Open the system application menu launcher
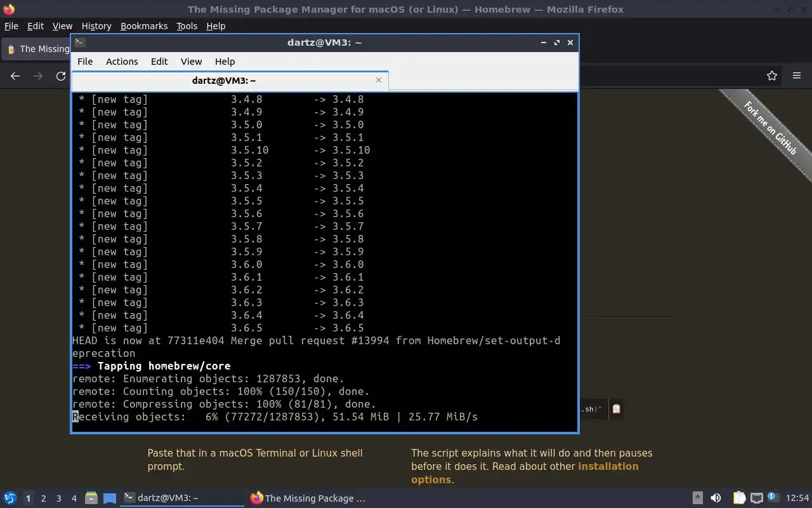The image size is (812, 508). (x=10, y=498)
